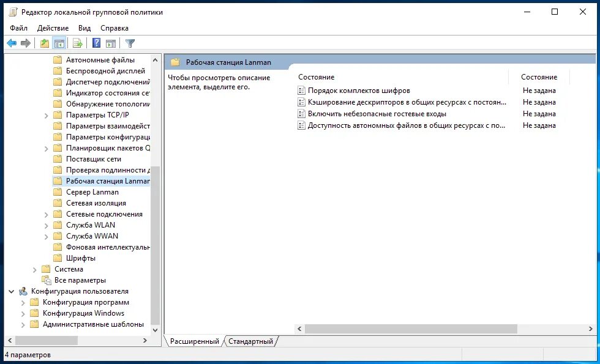
Task: Click the Forward navigation arrow icon
Action: click(24, 43)
